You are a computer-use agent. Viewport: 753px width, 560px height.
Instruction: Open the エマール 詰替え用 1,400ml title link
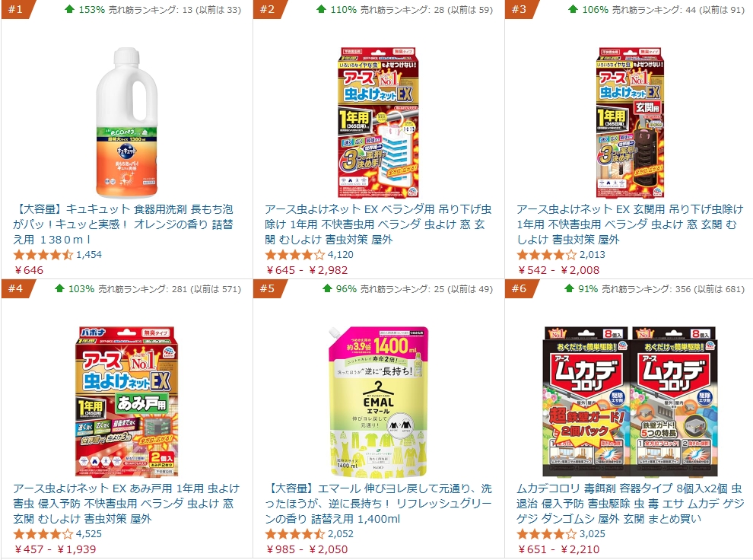click(378, 504)
